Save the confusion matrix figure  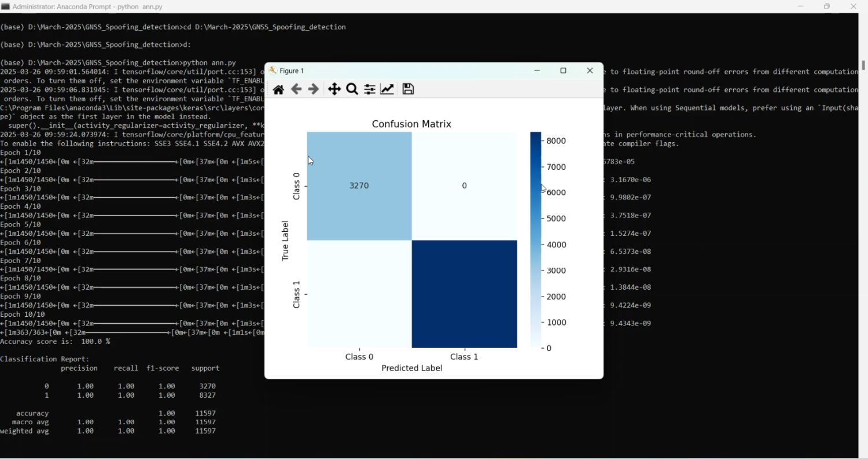tap(408, 89)
